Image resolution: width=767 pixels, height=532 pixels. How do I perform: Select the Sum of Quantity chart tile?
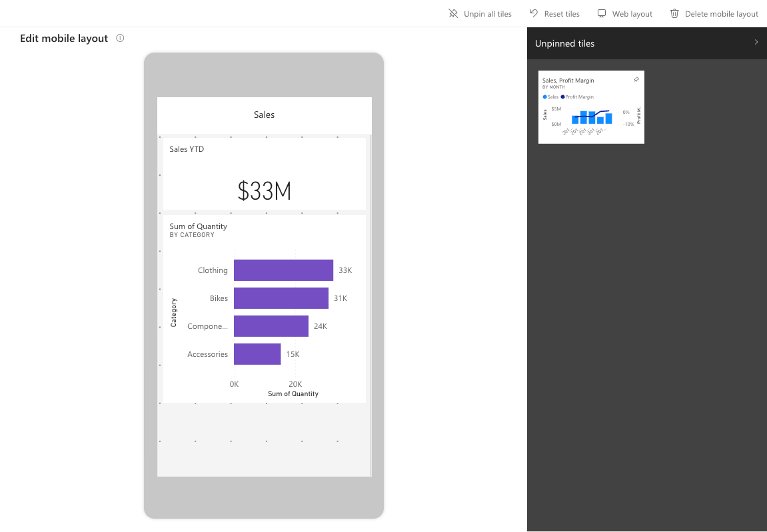(x=264, y=309)
